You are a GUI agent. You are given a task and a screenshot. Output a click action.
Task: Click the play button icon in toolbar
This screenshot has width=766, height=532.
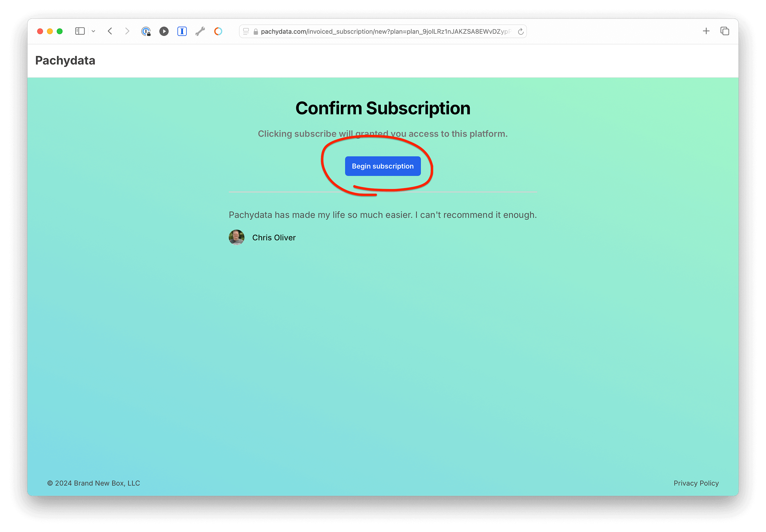tap(164, 31)
